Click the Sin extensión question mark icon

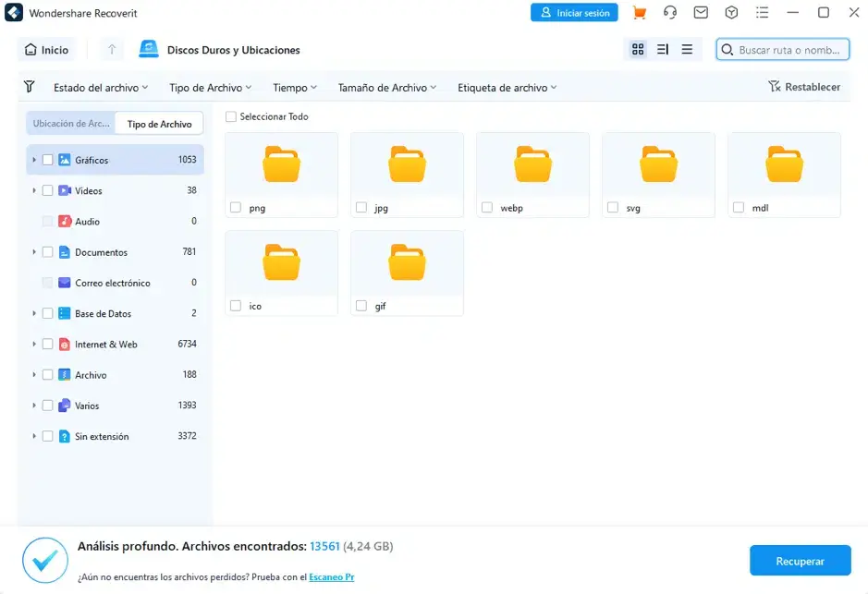tap(65, 436)
